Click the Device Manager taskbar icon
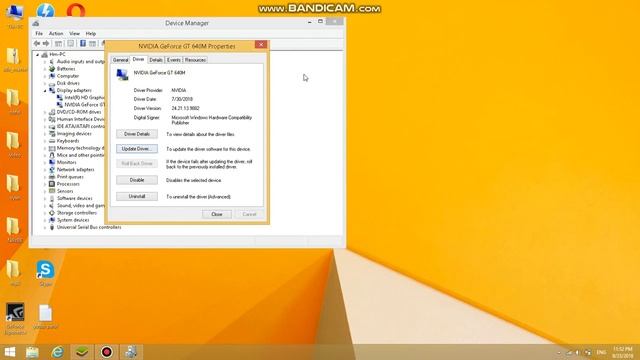Viewport: 640px width, 360px height. (131, 352)
